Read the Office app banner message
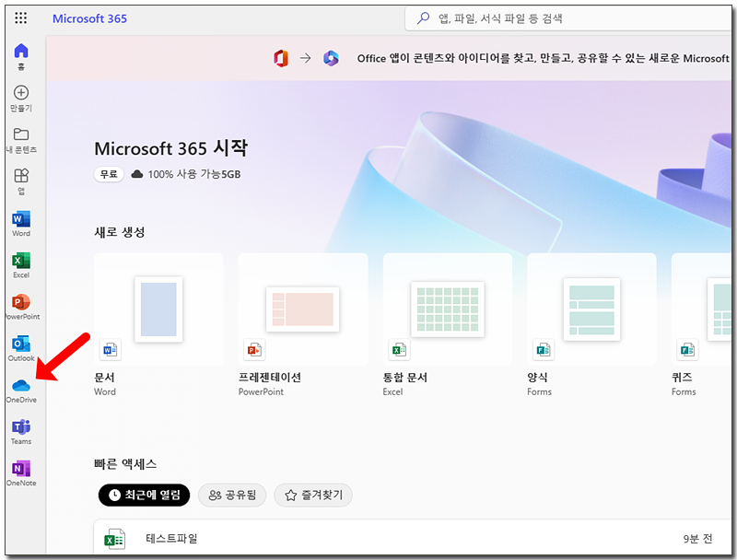Image resolution: width=737 pixels, height=560 pixels. [x=543, y=58]
